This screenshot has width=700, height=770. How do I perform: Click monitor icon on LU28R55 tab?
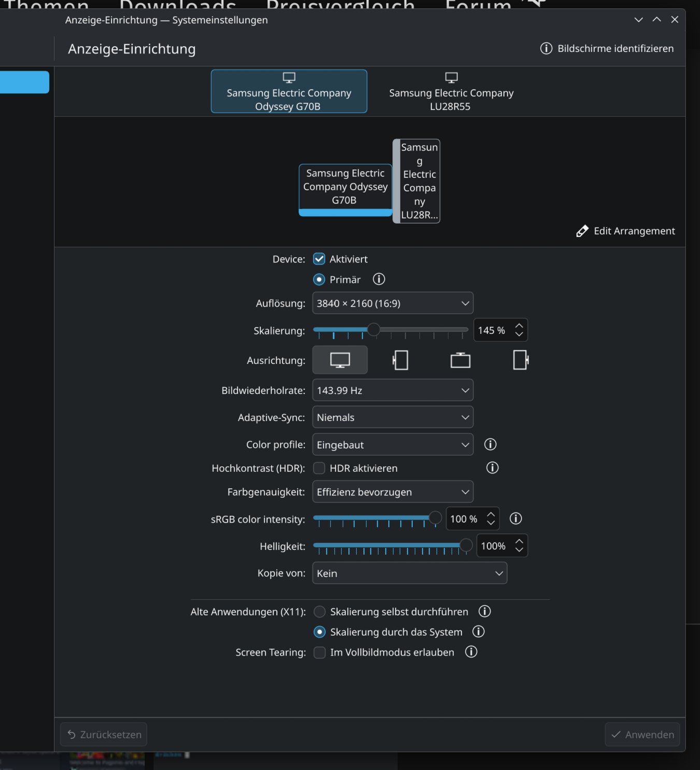point(451,78)
